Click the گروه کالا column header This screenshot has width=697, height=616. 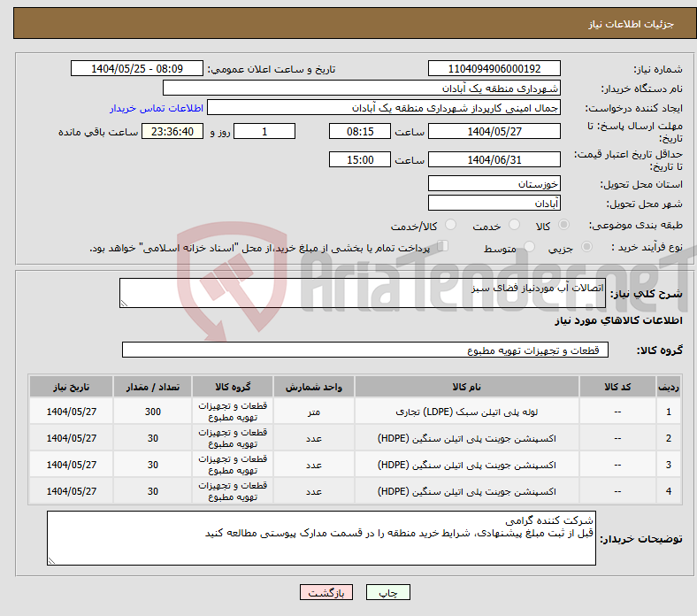tap(233, 387)
